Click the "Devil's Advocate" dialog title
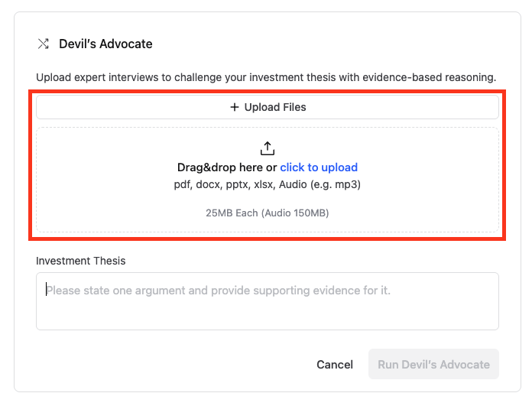 (x=105, y=44)
